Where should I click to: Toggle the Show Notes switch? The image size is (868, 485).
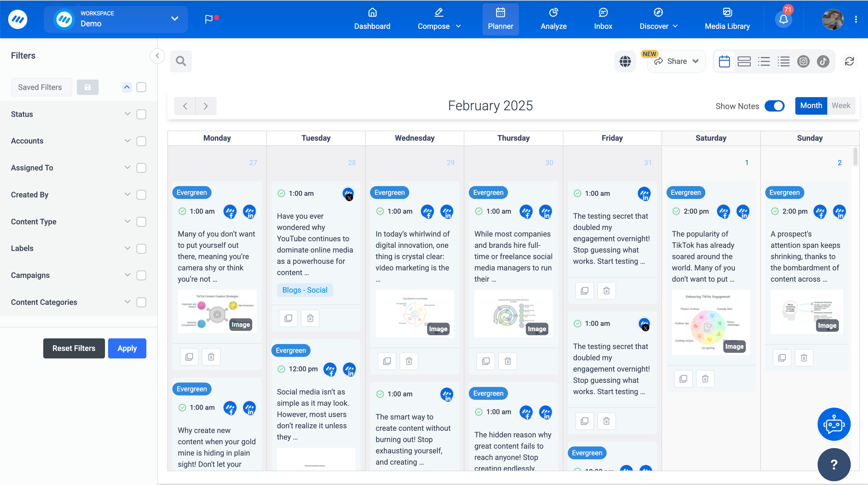click(775, 106)
